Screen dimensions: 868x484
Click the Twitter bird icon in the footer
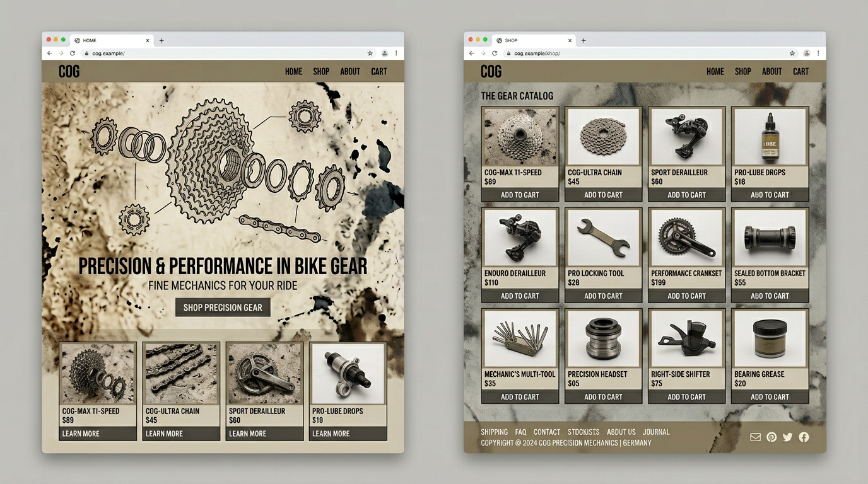(787, 437)
